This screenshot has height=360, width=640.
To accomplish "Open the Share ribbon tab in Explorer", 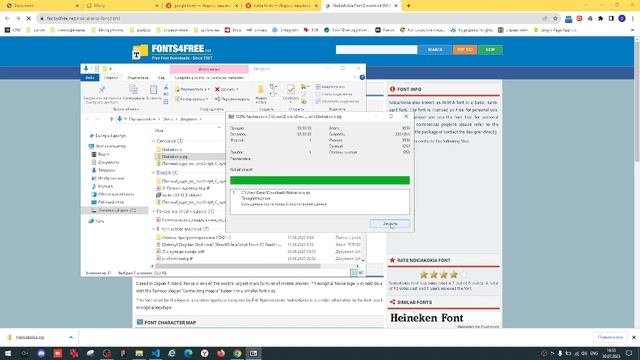I will pyautogui.click(x=138, y=78).
